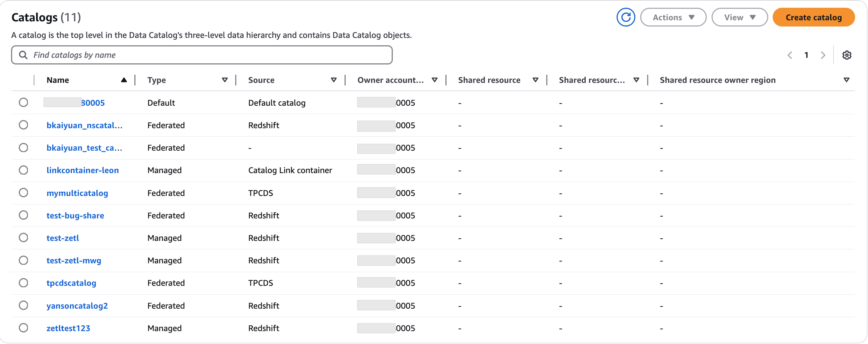Sort by Shared resource owner region
Screen dimensions: 868x344
(x=846, y=80)
